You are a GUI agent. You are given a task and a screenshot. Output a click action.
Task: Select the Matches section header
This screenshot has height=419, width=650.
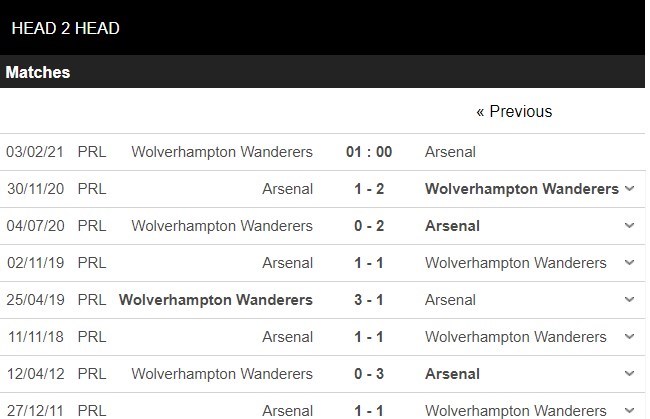(x=38, y=73)
